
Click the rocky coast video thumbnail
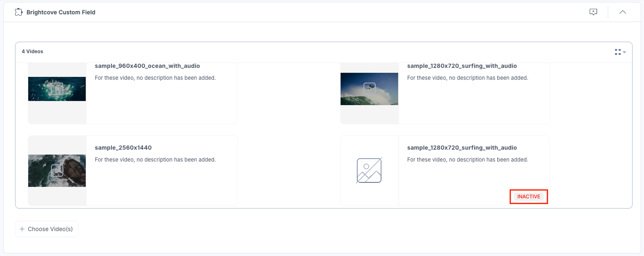57,171
